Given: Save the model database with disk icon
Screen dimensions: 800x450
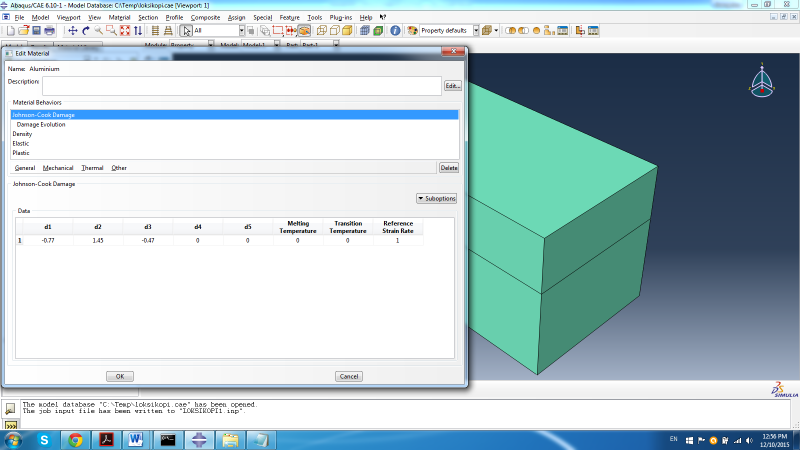Looking at the screenshot, I should coord(36,31).
